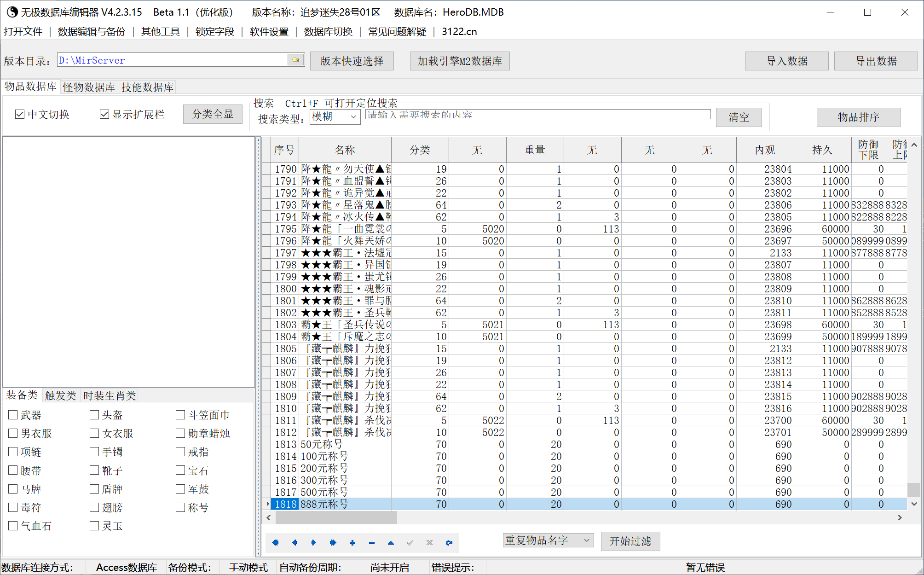
Task: Switch to 怪物数据库 tab
Action: click(89, 87)
